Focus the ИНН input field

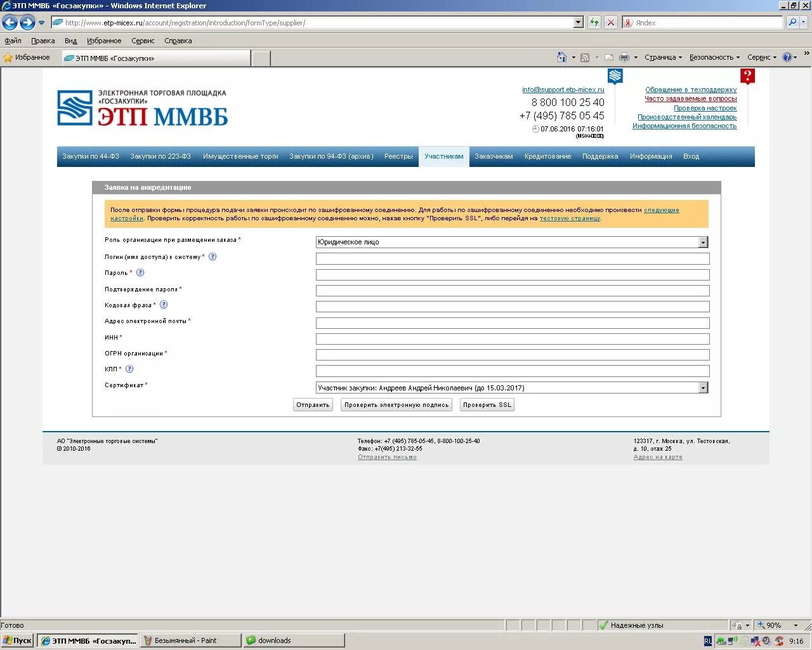click(x=513, y=339)
